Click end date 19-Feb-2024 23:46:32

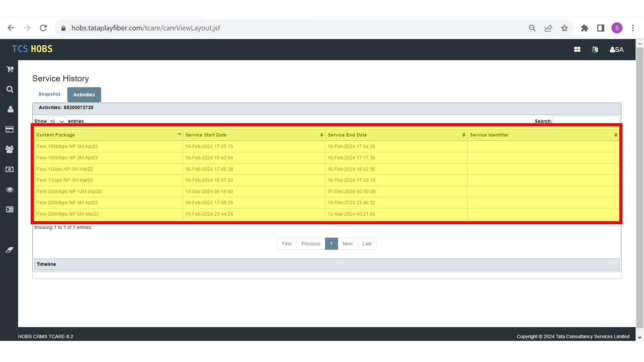coord(351,203)
